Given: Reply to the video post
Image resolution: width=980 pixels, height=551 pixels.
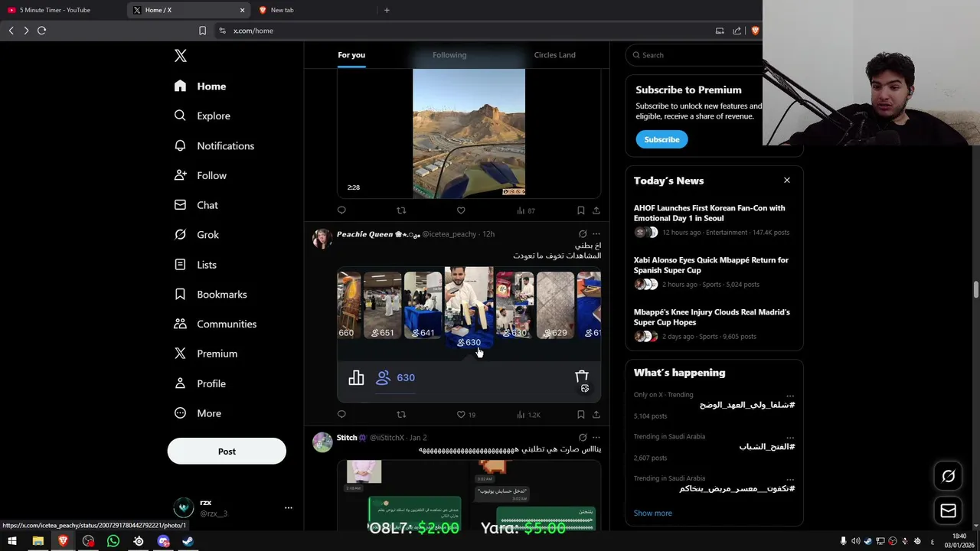Looking at the screenshot, I should [341, 210].
